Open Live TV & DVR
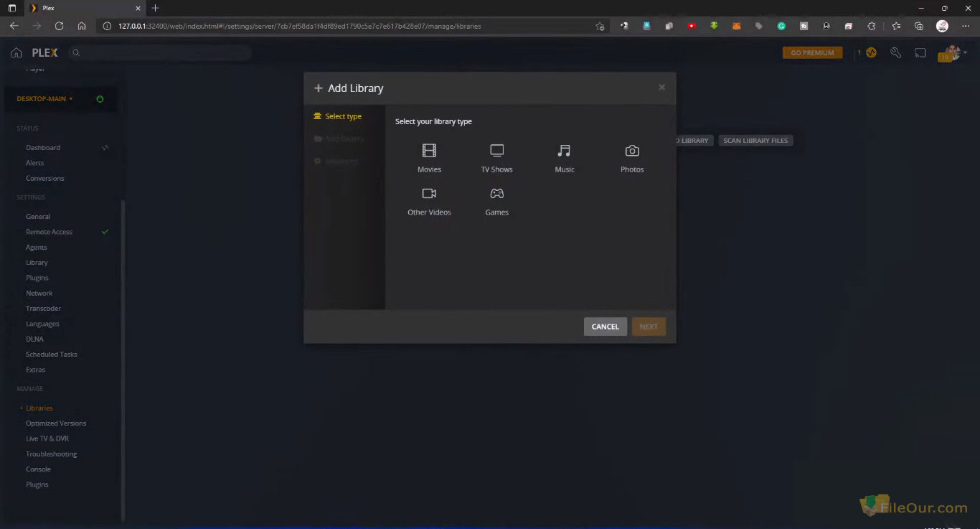The image size is (980, 529). 47,439
